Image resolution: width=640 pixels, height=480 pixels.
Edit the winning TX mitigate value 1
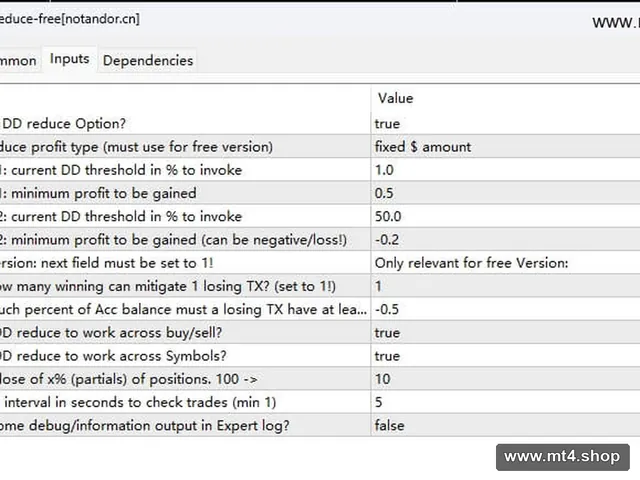tap(505, 286)
